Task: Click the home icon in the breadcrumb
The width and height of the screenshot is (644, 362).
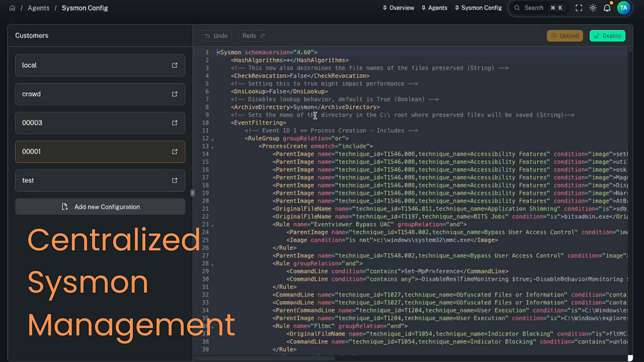Action: point(12,8)
